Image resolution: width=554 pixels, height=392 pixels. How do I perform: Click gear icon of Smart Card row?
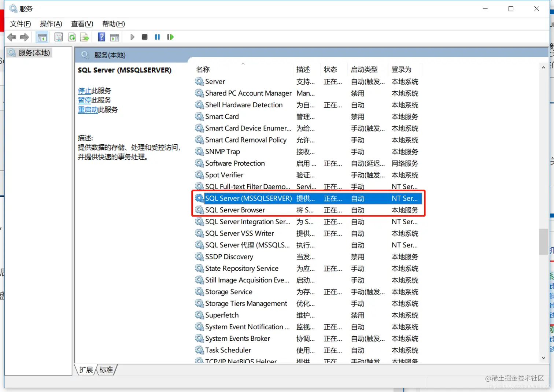click(199, 117)
